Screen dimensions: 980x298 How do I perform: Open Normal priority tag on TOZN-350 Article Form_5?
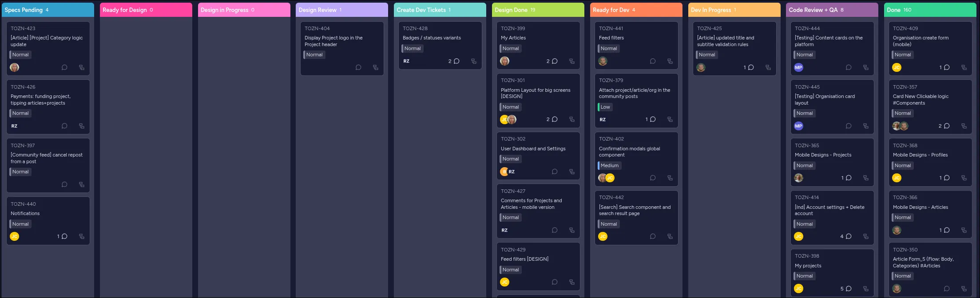pos(902,276)
